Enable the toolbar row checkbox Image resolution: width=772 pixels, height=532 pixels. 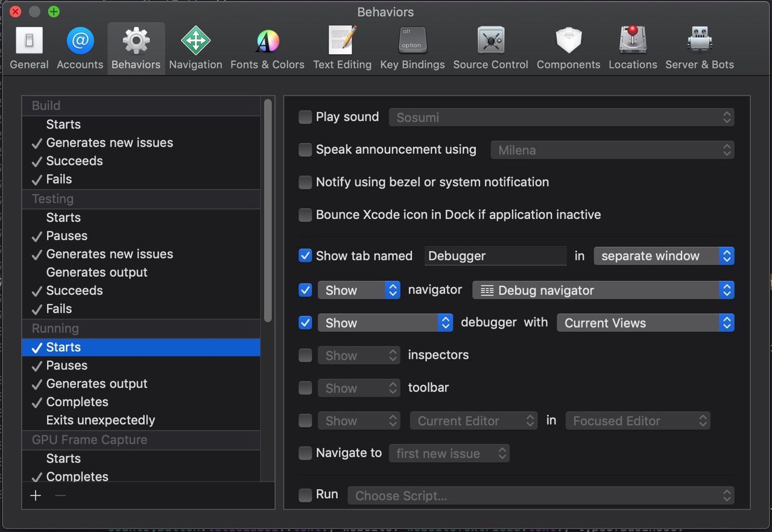305,388
